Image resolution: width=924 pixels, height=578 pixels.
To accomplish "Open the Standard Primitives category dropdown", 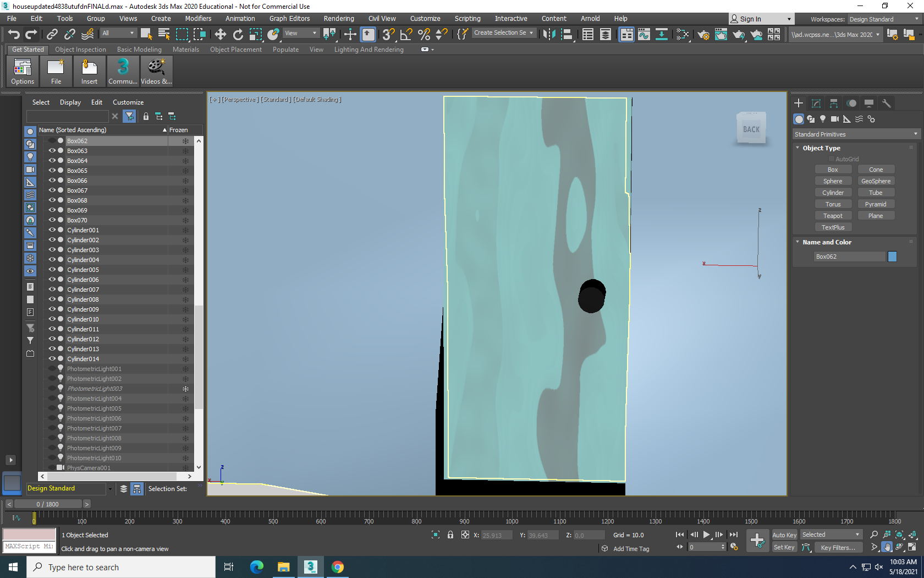I will [x=856, y=134].
